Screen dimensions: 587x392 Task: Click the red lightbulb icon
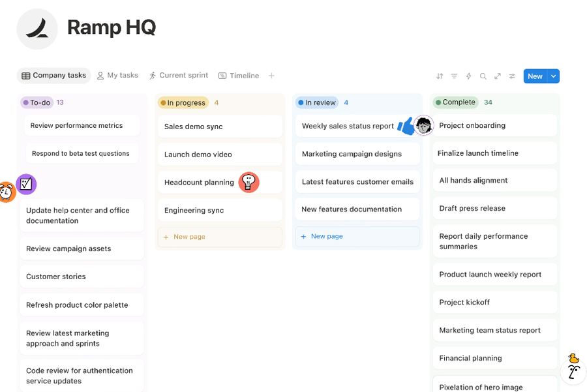tap(248, 183)
